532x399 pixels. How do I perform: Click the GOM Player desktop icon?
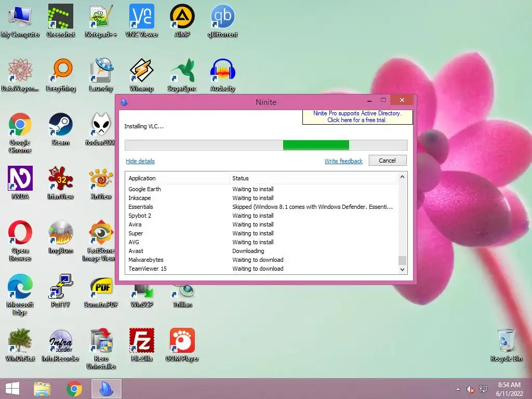coord(182,345)
